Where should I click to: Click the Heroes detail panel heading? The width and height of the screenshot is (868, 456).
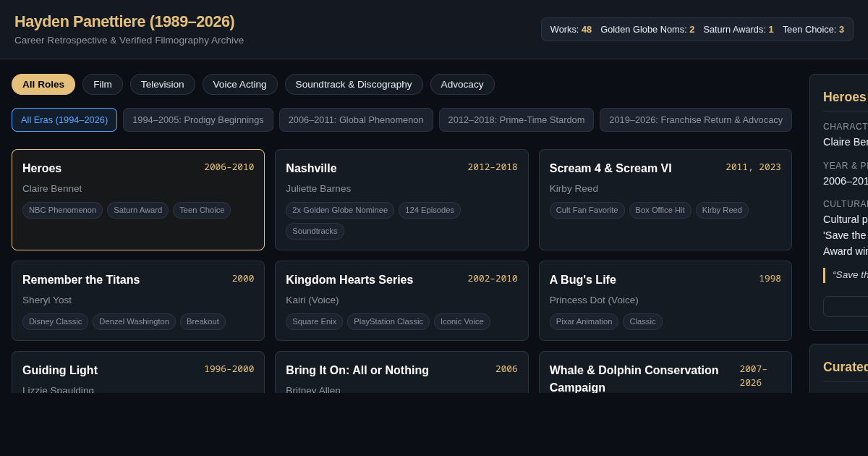[845, 97]
